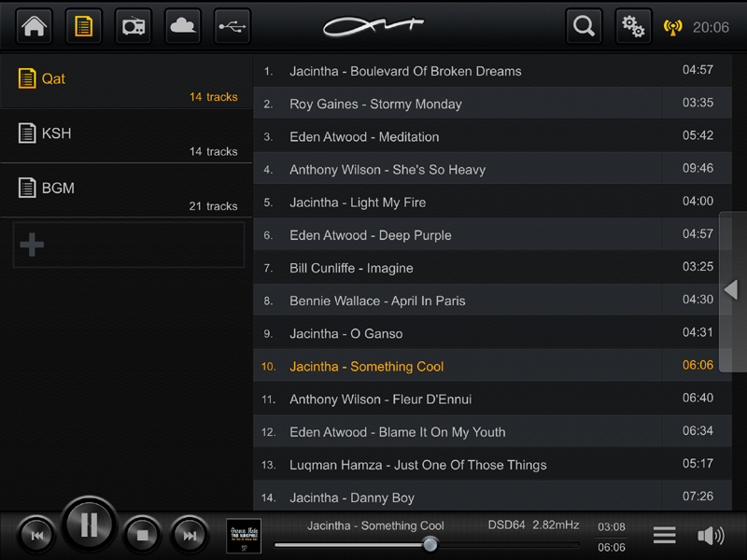This screenshot has height=560, width=747.
Task: Open the play queue menu icon
Action: [664, 535]
